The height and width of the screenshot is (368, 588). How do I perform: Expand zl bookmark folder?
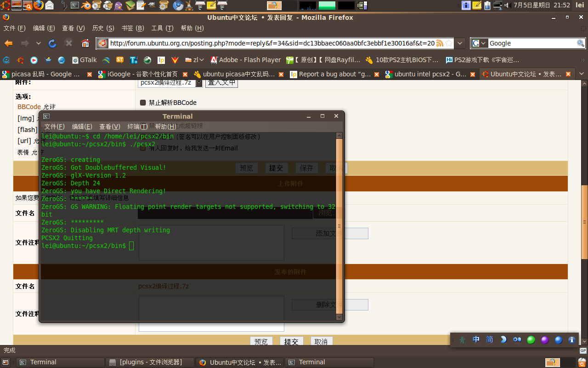(195, 60)
